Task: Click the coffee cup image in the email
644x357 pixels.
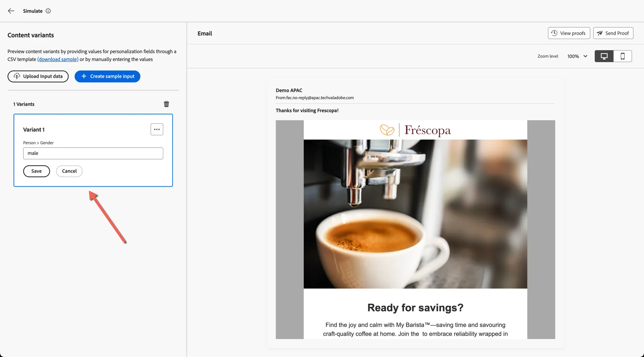Action: coord(415,214)
